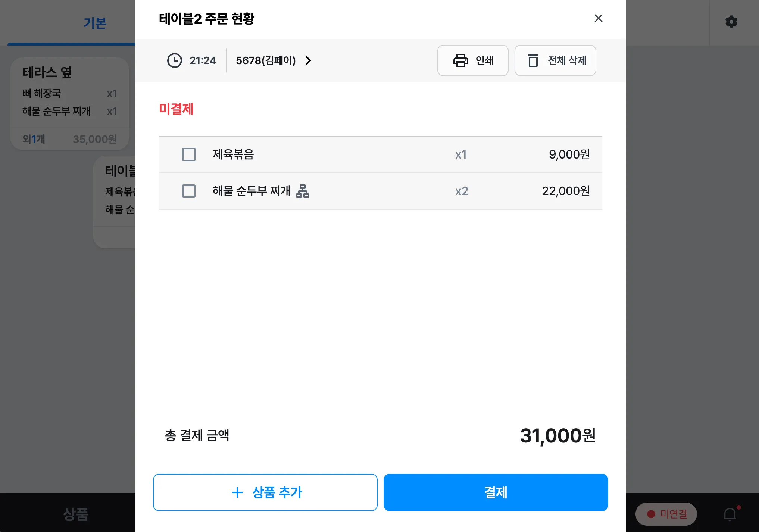The height and width of the screenshot is (532, 759).
Task: Click the 인쇄 button label
Action: pyautogui.click(x=484, y=60)
